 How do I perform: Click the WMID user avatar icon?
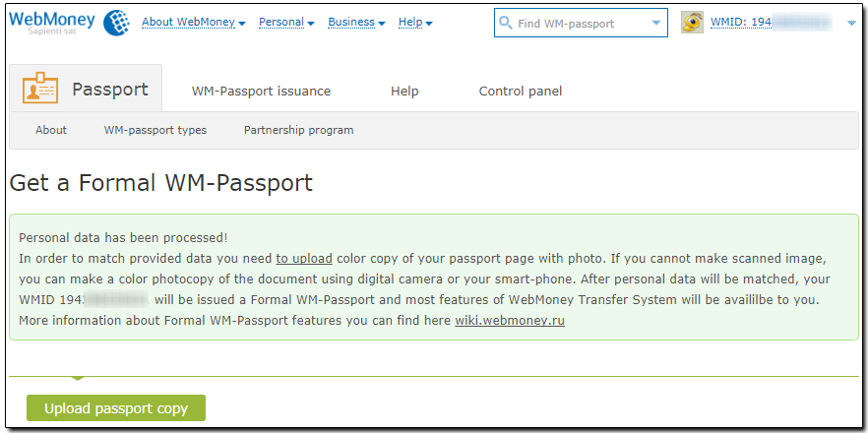click(x=692, y=23)
